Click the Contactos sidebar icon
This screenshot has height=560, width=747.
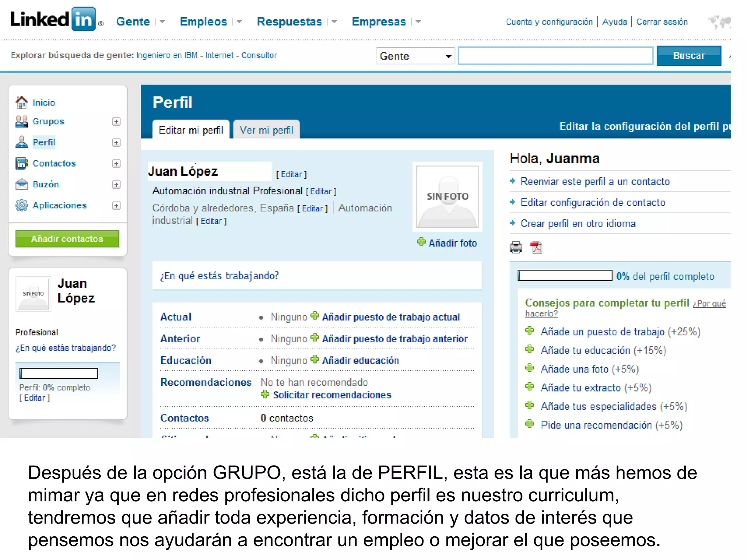(x=22, y=163)
